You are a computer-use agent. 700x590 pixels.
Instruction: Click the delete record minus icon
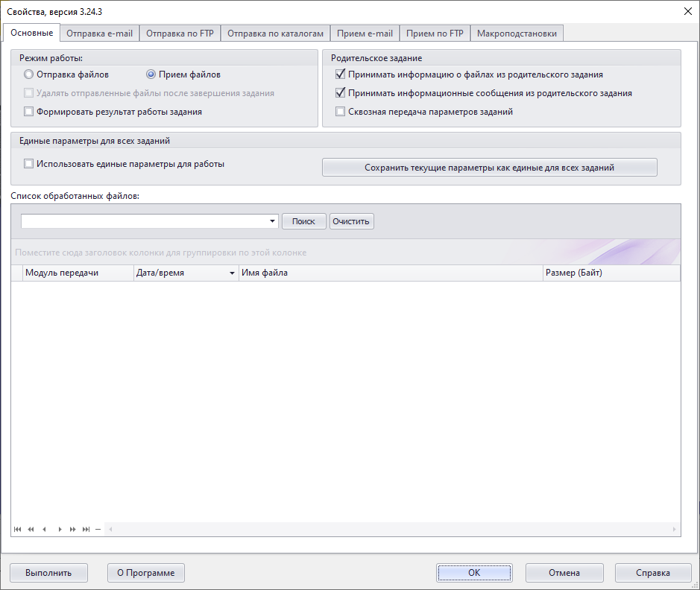pos(98,530)
